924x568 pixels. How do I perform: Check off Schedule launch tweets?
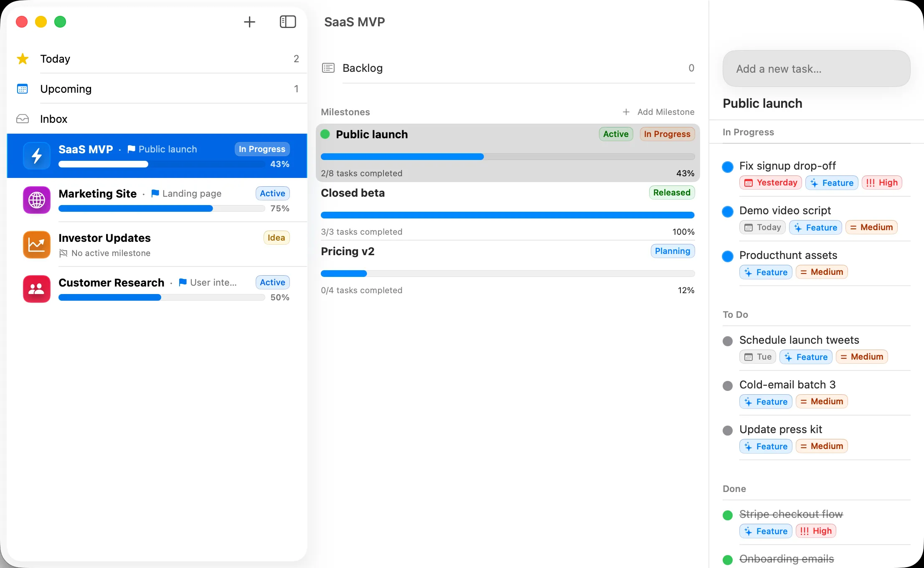pyautogui.click(x=728, y=341)
